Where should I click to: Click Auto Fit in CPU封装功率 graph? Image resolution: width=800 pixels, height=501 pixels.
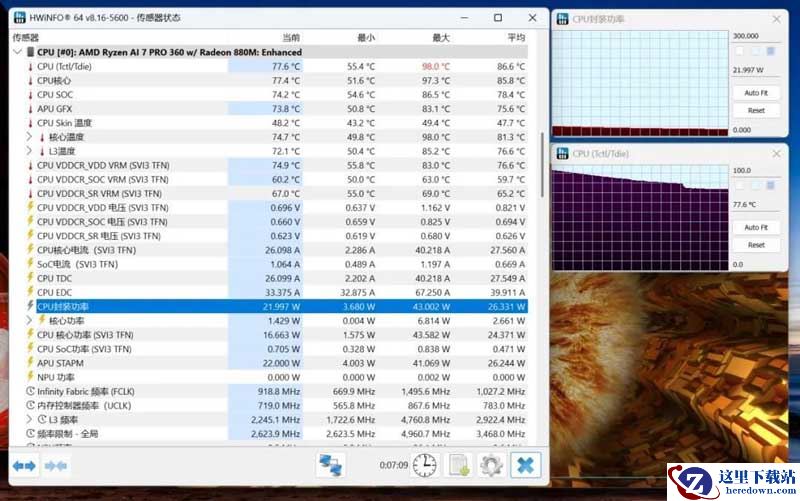point(756,93)
